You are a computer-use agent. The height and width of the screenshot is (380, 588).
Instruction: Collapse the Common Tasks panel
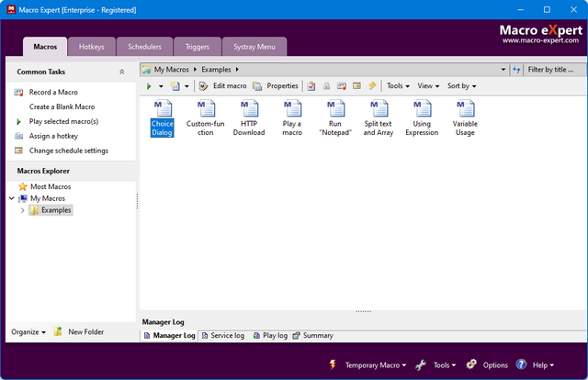click(x=121, y=72)
